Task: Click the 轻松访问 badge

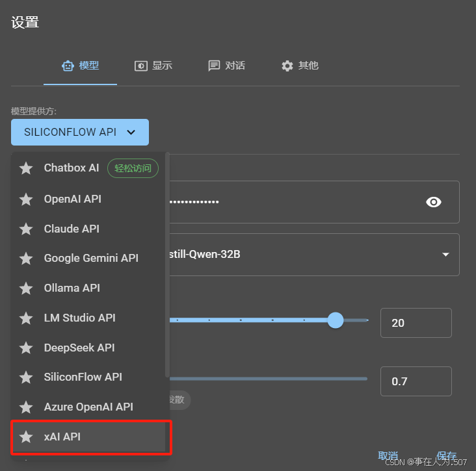Action: tap(133, 168)
